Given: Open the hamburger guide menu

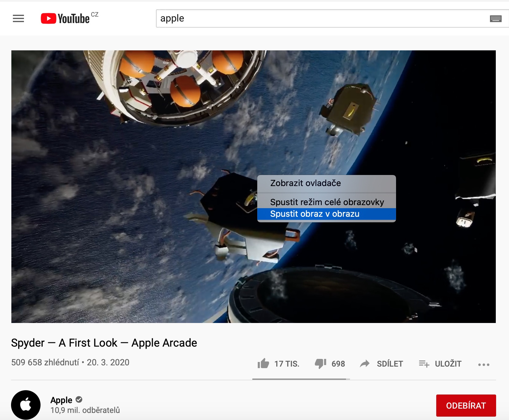Looking at the screenshot, I should coord(18,19).
